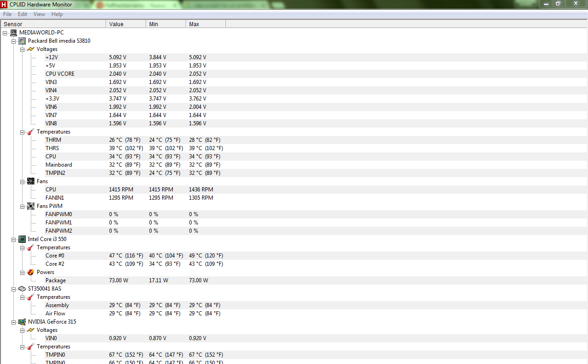Click the Packard Bell imedia S3810 motherboard icon

click(22, 41)
